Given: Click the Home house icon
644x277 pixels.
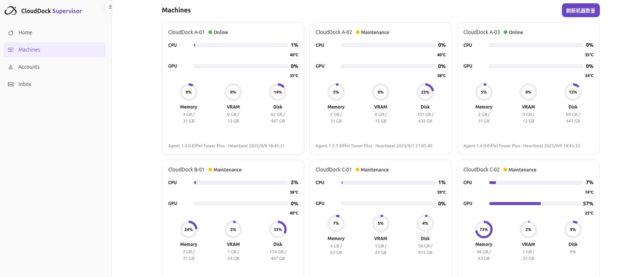Looking at the screenshot, I should [11, 33].
